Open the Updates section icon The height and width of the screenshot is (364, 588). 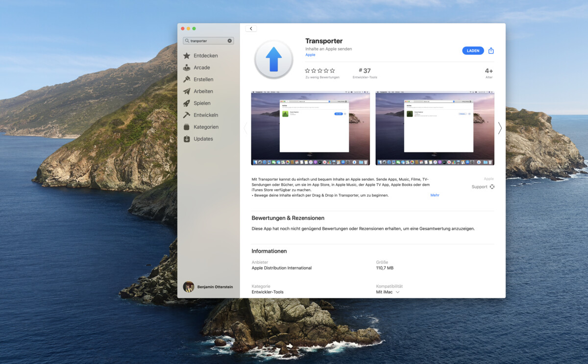pos(188,139)
